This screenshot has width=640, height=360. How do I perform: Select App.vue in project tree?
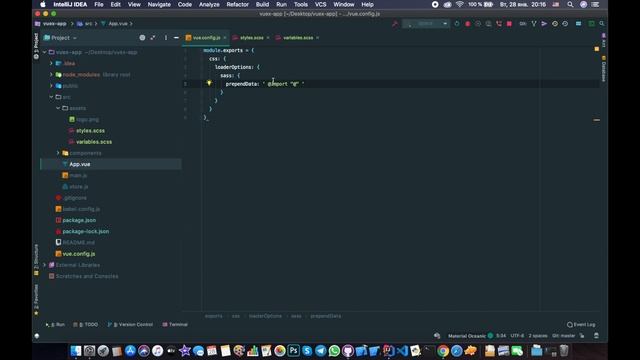coord(80,164)
